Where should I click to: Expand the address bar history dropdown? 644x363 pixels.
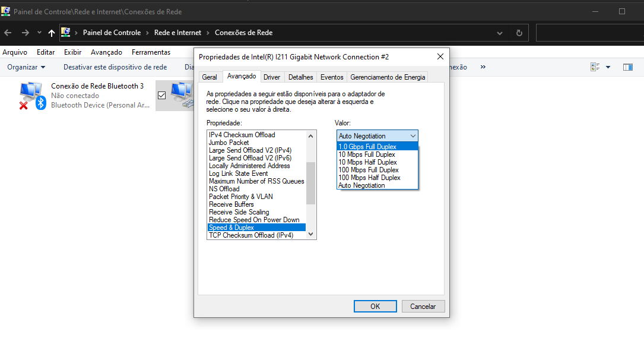coord(499,33)
